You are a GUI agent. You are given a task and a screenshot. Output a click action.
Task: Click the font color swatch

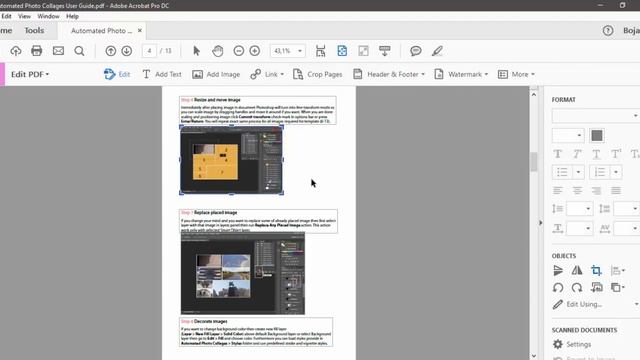(x=597, y=136)
